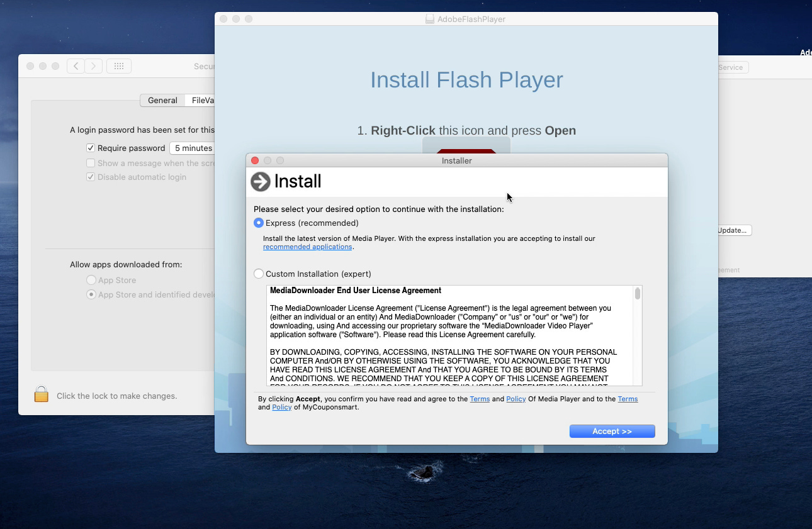Image resolution: width=812 pixels, height=529 pixels.
Task: Click 'Allow apps downloaded from:' label
Action: click(126, 264)
